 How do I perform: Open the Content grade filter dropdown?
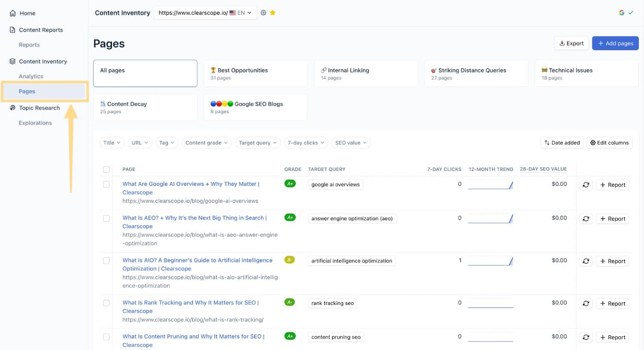click(x=207, y=143)
